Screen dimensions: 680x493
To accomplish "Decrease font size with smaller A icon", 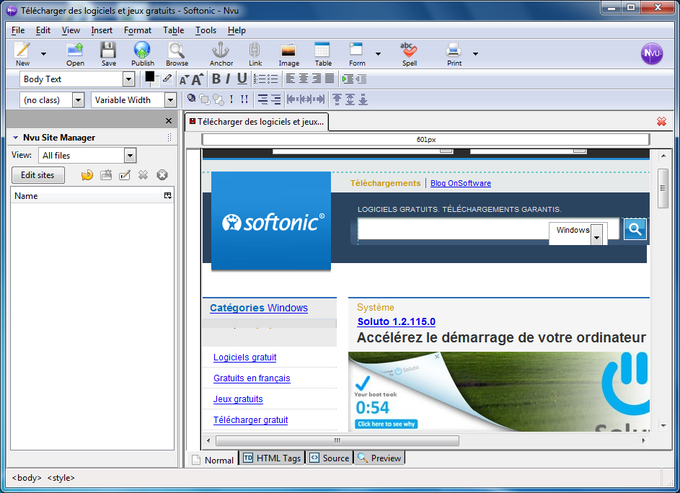I will tap(184, 80).
